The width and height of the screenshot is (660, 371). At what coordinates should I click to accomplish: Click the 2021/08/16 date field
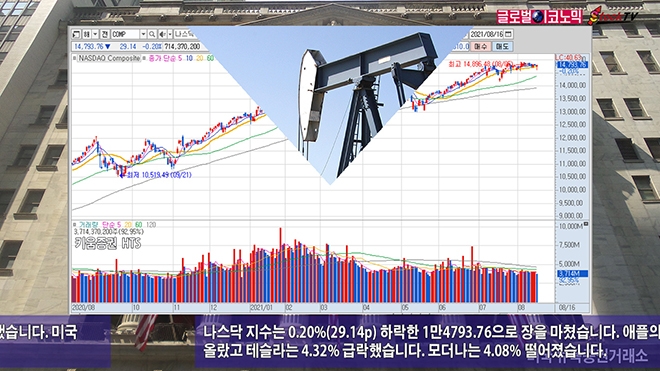486,34
